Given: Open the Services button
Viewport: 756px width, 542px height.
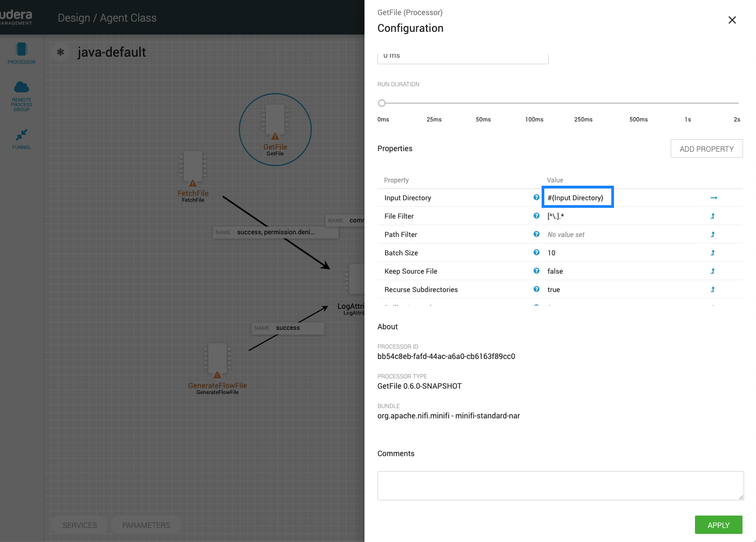Looking at the screenshot, I should [80, 525].
